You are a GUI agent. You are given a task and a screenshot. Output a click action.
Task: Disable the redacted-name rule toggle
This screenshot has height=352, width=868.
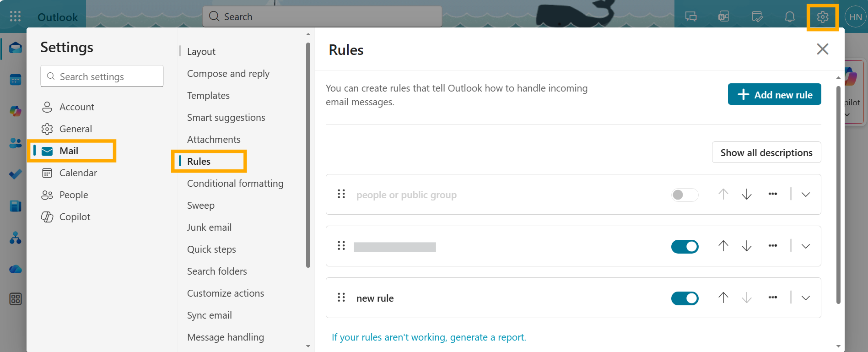(685, 246)
